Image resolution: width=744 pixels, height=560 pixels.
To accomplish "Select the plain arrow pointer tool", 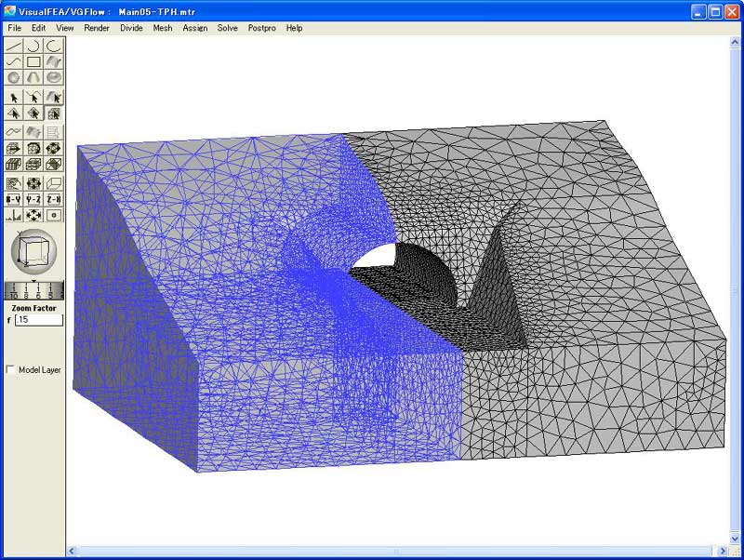I will [14, 97].
